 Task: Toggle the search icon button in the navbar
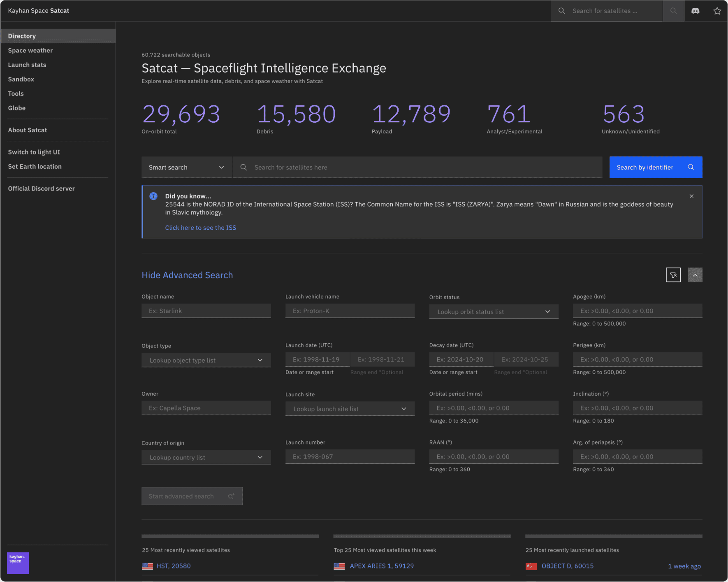[673, 11]
